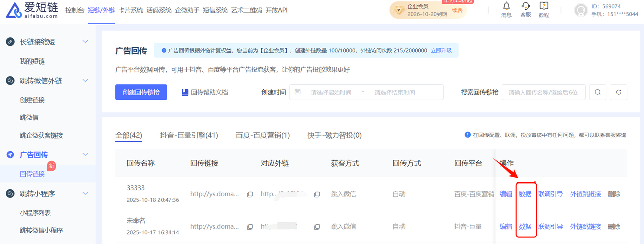The width and height of the screenshot is (644, 244).
Task: Click the 立即升级 upgrade link
Action: click(x=441, y=51)
